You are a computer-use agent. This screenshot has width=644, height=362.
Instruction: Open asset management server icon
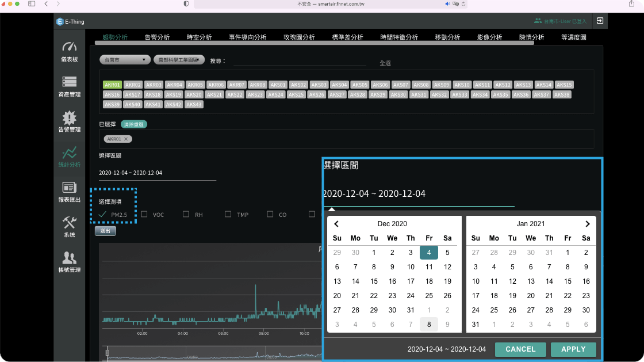69,82
